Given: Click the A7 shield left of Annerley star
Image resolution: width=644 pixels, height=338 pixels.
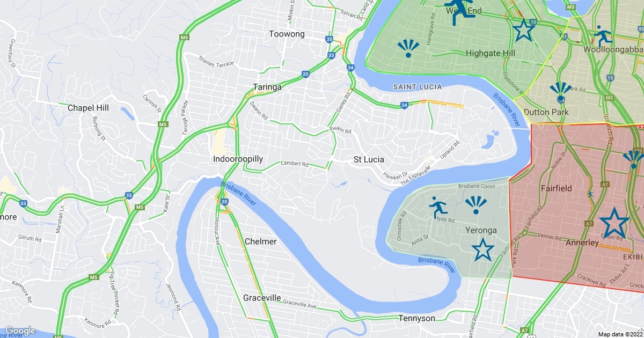Looking at the screenshot, I should click(589, 223).
